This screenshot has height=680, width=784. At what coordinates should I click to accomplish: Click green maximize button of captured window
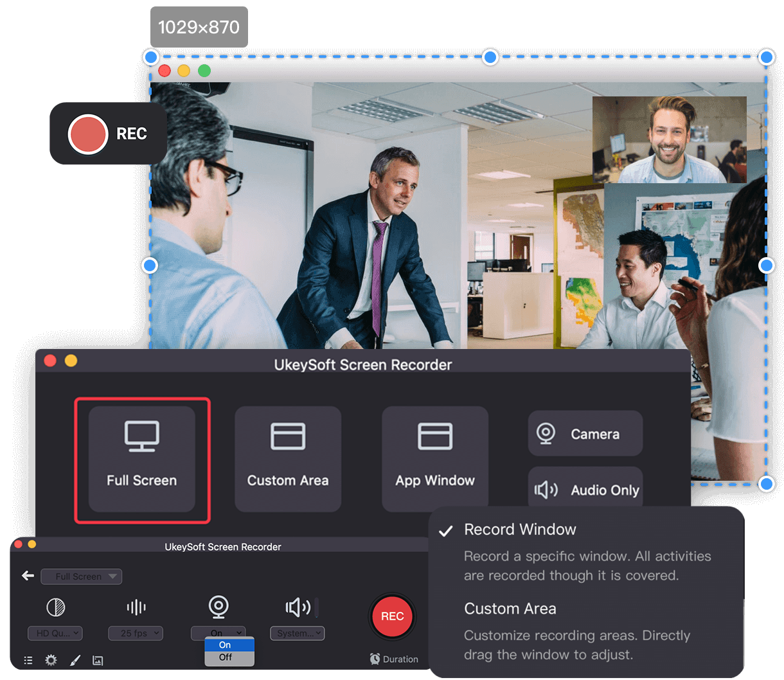(x=204, y=71)
